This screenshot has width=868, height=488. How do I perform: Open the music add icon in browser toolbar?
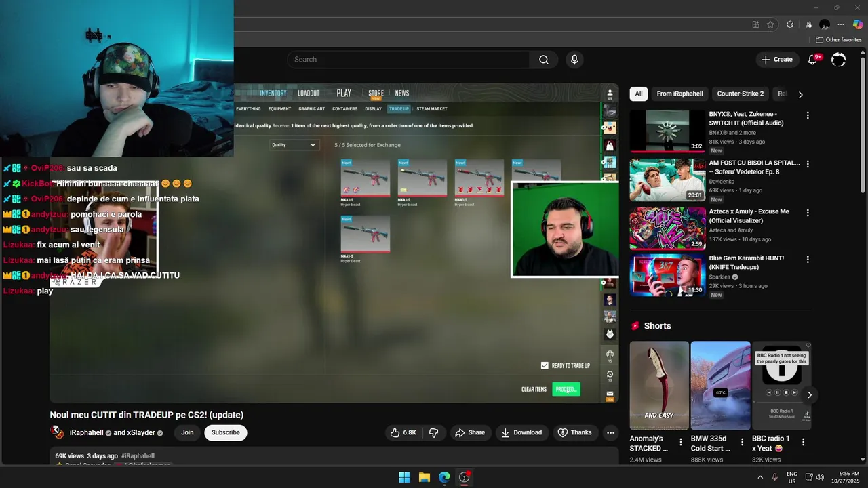(808, 24)
